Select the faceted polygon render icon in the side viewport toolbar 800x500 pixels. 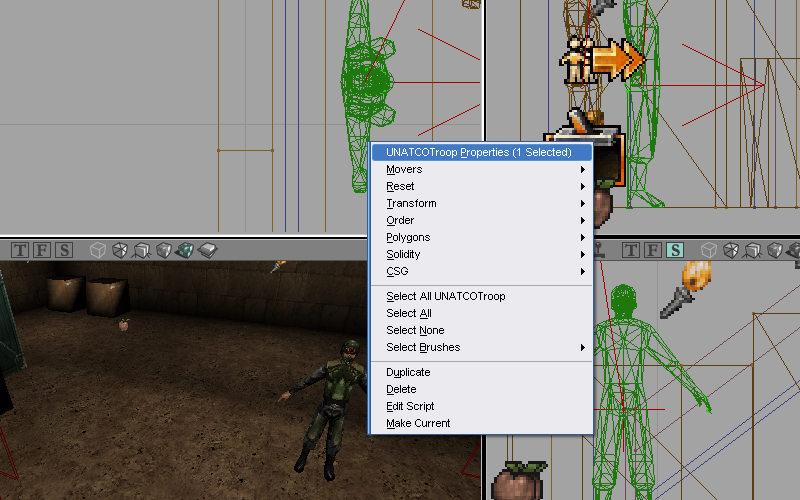point(731,250)
